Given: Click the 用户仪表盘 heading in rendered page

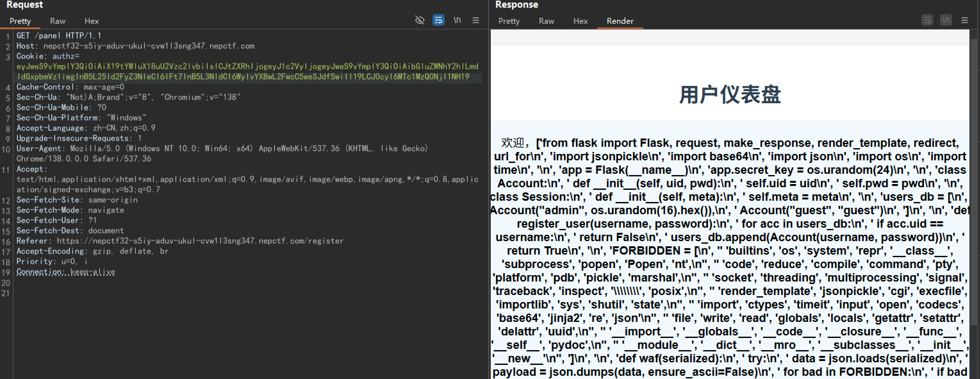Looking at the screenshot, I should coord(729,95).
